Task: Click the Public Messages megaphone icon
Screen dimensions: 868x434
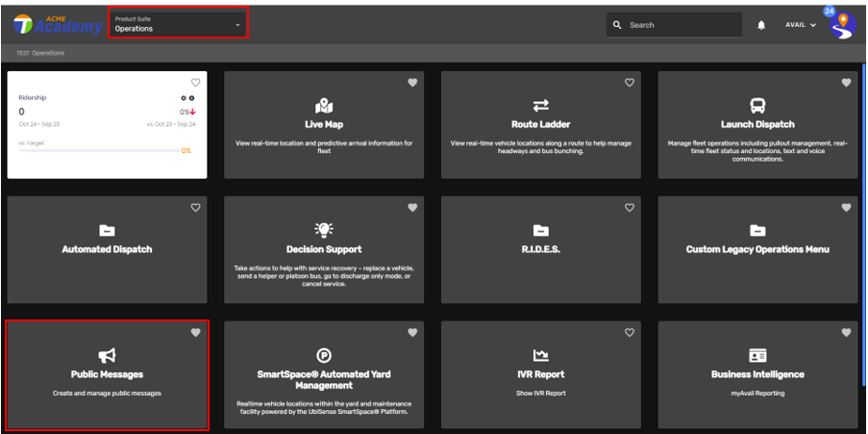Action: [x=107, y=355]
